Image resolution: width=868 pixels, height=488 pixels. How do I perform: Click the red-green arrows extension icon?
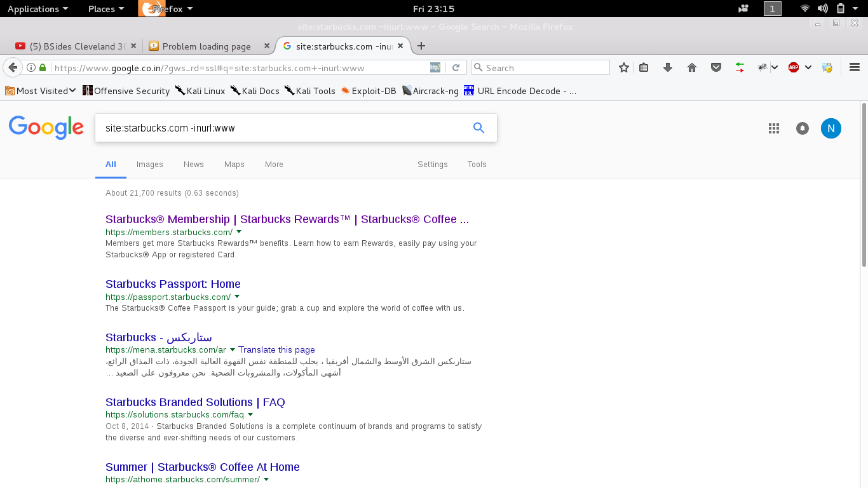(740, 67)
